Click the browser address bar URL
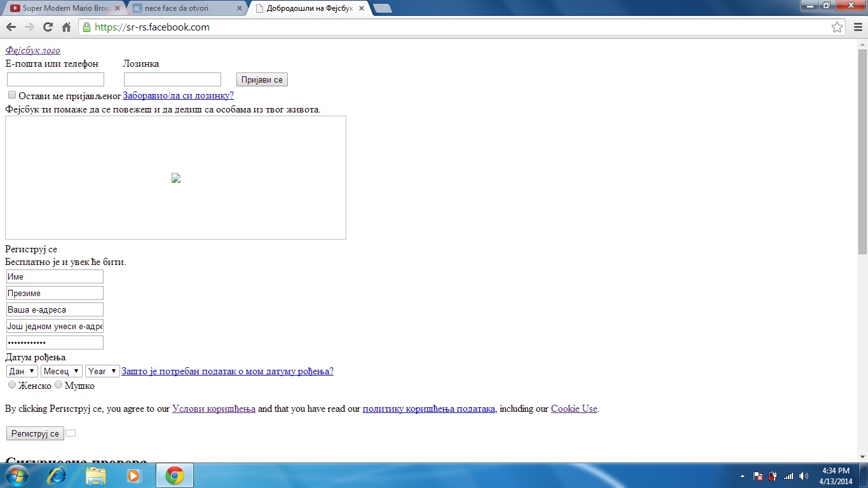 (x=152, y=27)
